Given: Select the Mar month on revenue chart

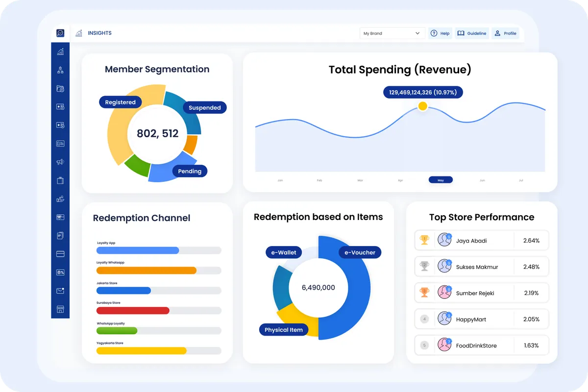Looking at the screenshot, I should coord(360,180).
